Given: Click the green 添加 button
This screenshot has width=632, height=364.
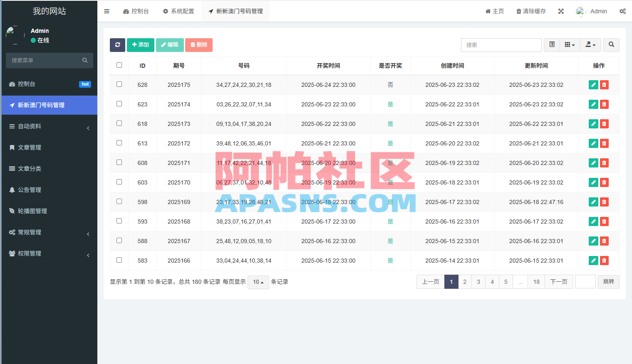Looking at the screenshot, I should (141, 45).
